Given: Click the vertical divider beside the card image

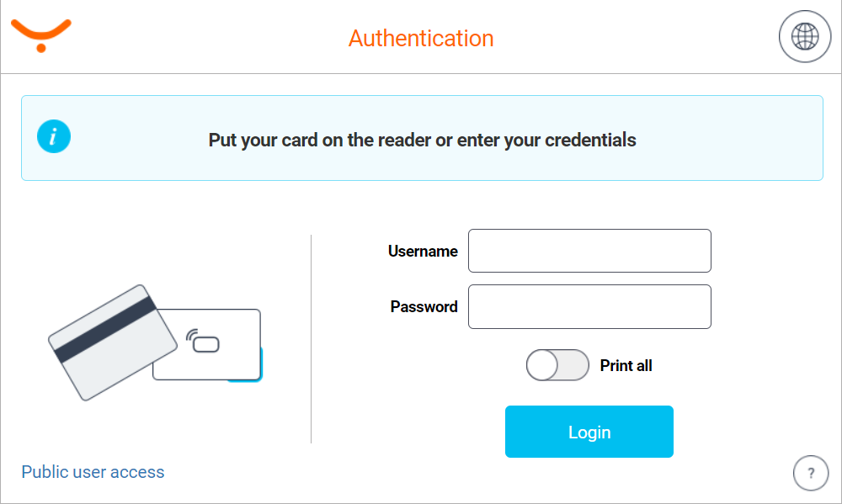Looking at the screenshot, I should (312, 338).
